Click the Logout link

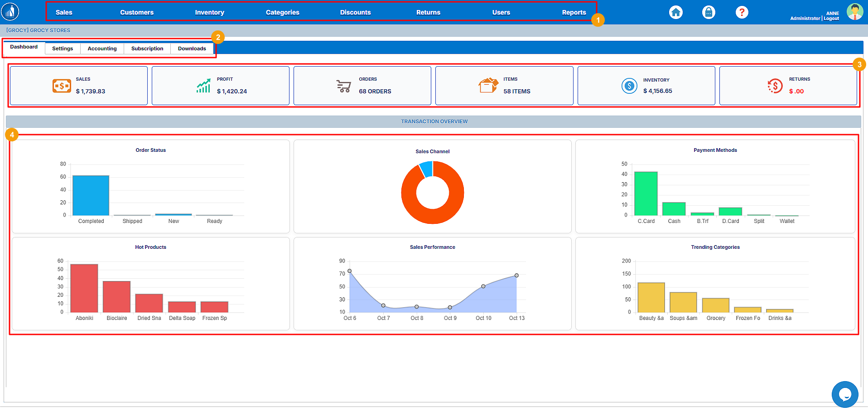(831, 19)
